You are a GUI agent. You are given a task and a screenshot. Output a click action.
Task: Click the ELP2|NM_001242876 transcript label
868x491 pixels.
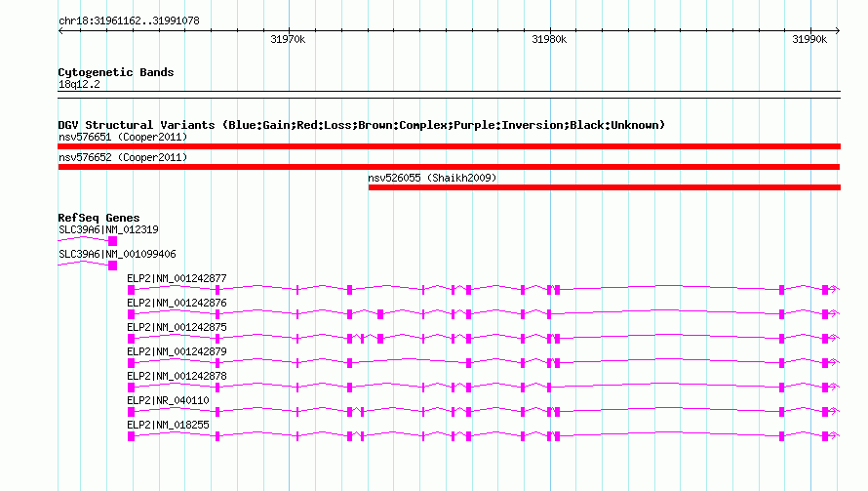[x=177, y=303]
